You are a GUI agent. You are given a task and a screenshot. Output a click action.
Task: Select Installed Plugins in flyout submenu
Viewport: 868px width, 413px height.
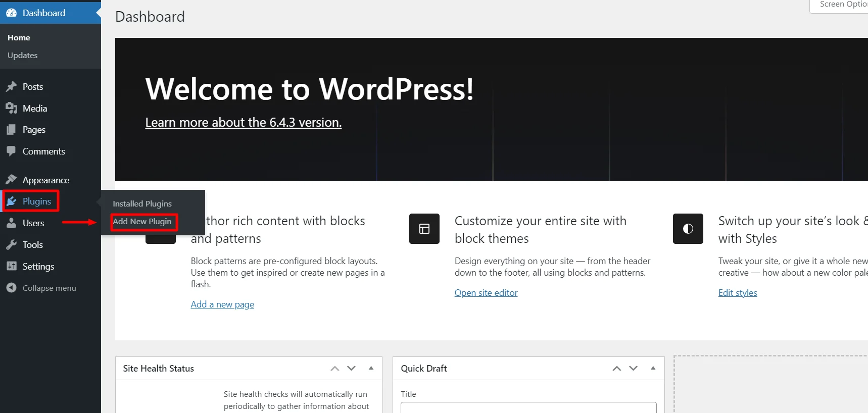pos(142,204)
